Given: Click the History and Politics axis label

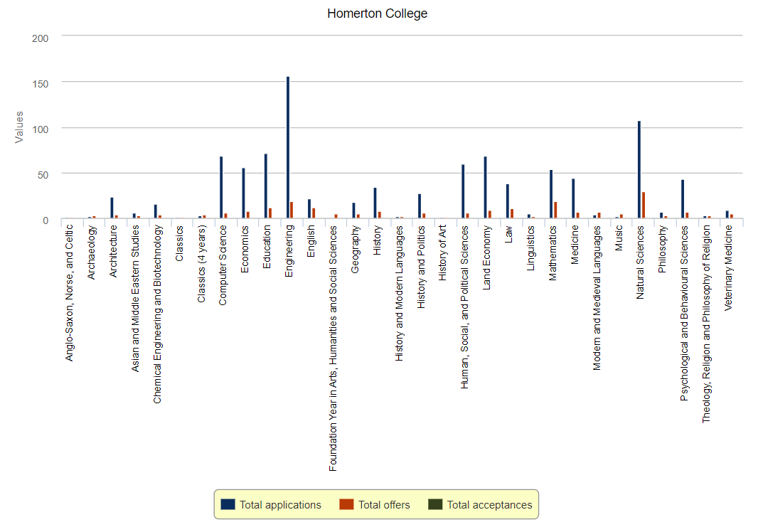Looking at the screenshot, I should pyautogui.click(x=421, y=267).
